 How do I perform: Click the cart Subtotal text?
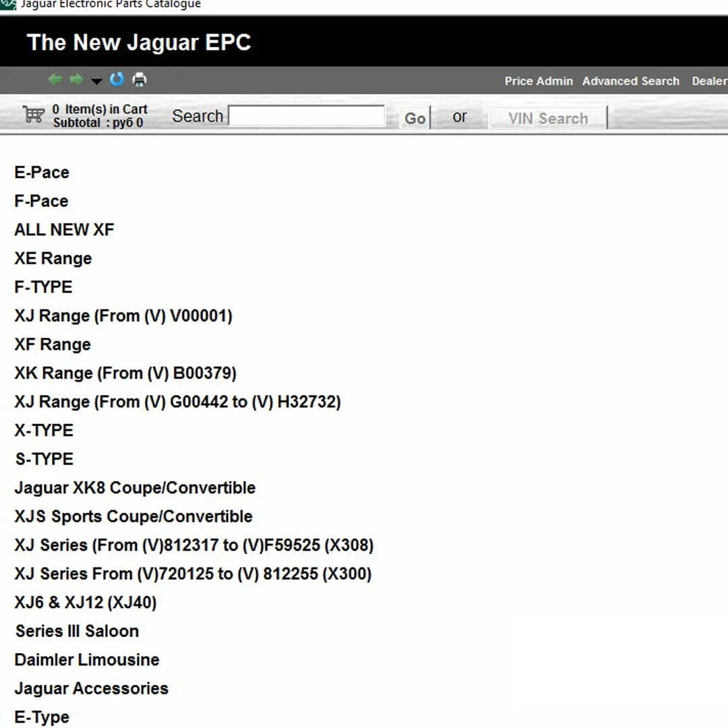[98, 123]
